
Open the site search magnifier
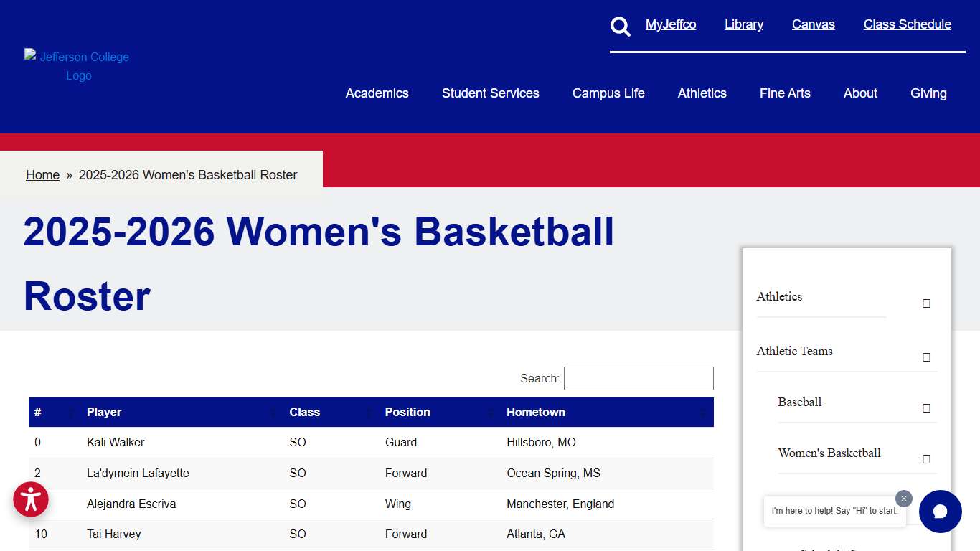[620, 27]
